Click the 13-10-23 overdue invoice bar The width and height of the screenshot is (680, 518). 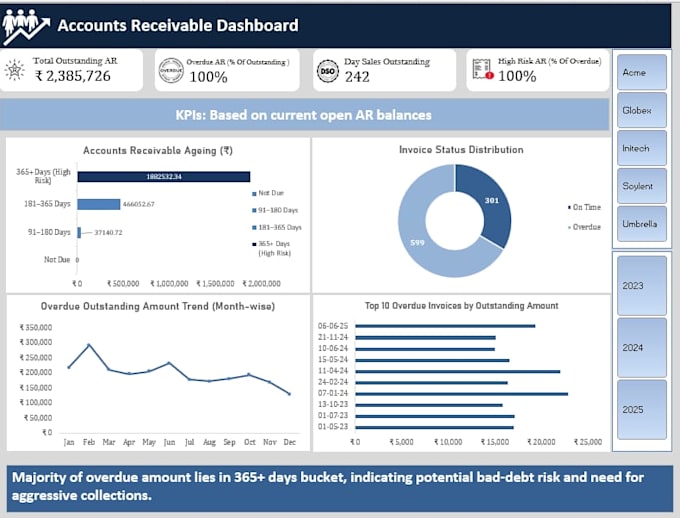pyautogui.click(x=429, y=405)
